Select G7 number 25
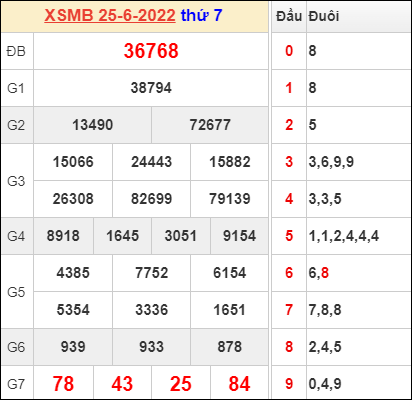The height and width of the screenshot is (400, 412). [181, 384]
